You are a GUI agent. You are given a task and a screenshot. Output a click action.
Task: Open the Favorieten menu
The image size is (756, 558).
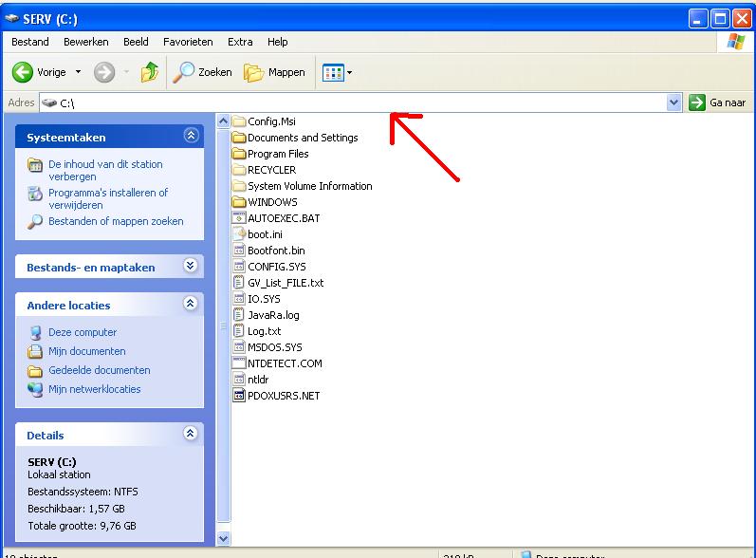click(188, 42)
